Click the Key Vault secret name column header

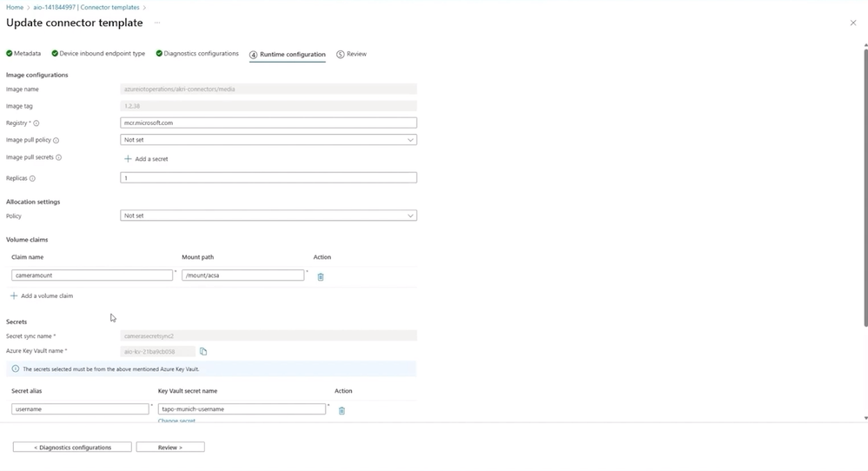(188, 391)
